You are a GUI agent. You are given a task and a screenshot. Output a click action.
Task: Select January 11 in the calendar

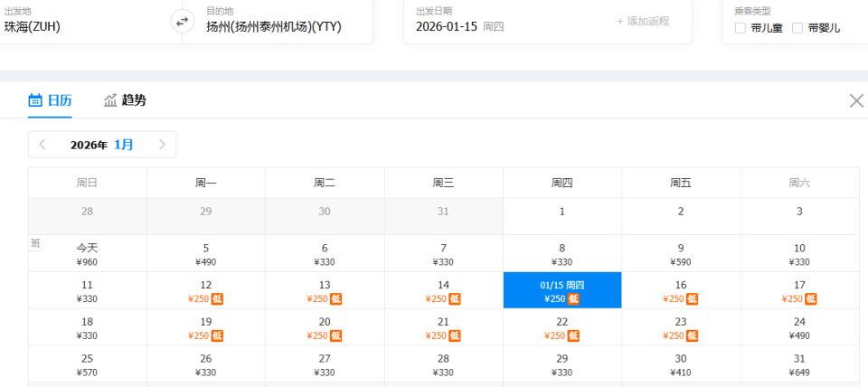(88, 290)
